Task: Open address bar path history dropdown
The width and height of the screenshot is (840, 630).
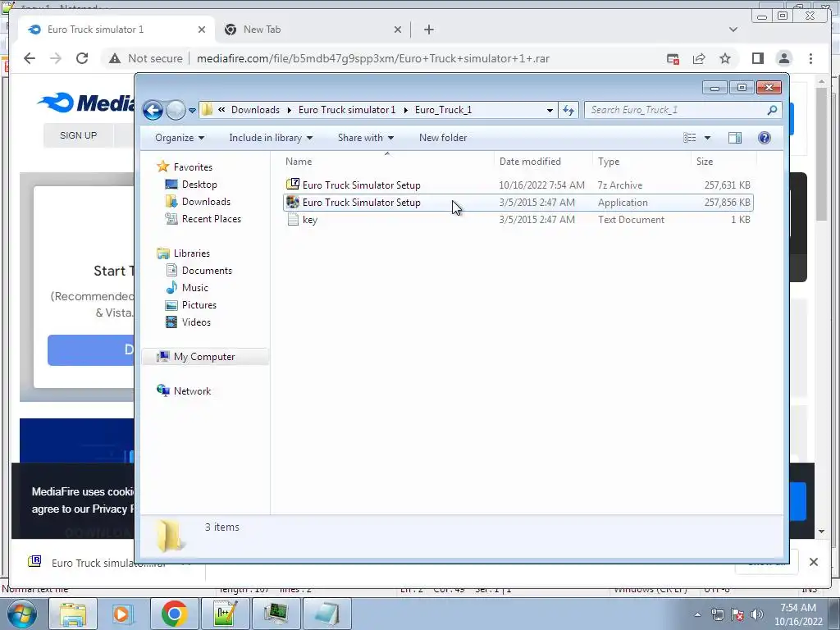Action: (550, 111)
